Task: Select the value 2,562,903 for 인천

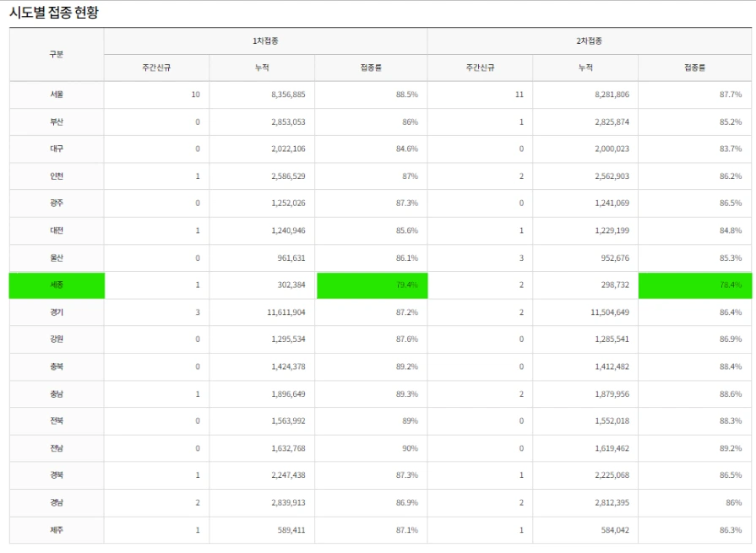Action: point(612,176)
